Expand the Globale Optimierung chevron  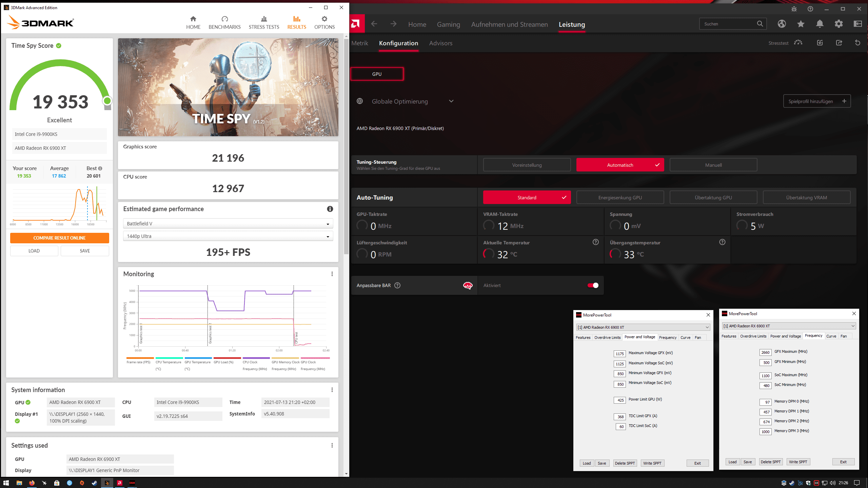(451, 101)
